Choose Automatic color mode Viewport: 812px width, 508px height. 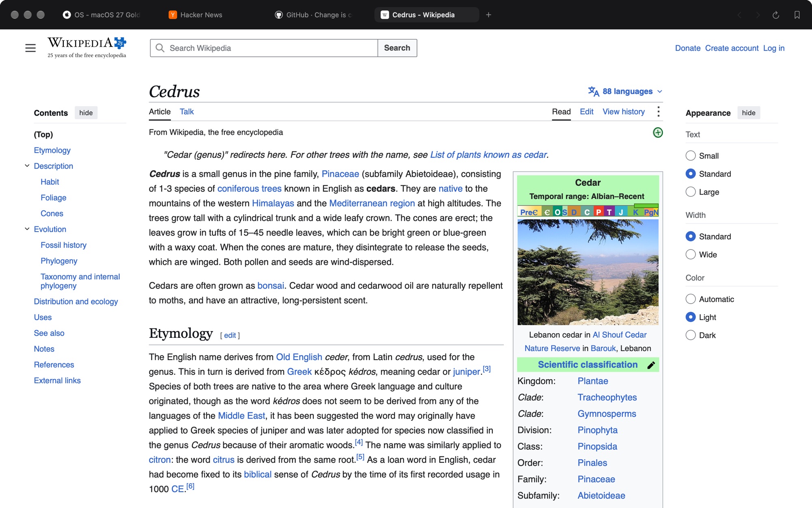tap(690, 299)
